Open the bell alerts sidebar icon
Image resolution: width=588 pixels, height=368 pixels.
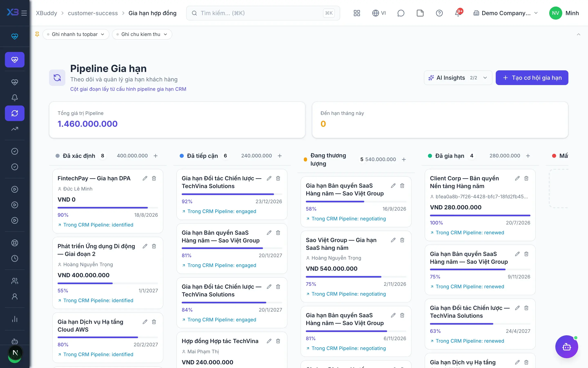[x=14, y=98]
